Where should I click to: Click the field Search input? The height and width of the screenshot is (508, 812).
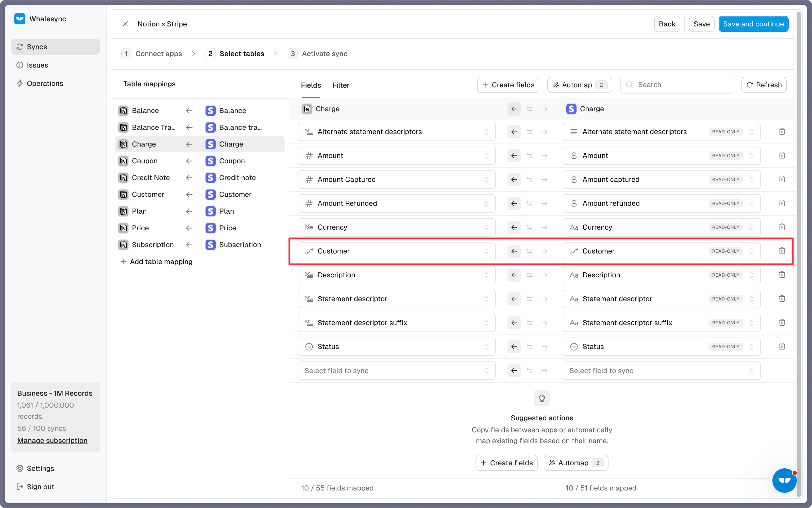pyautogui.click(x=676, y=85)
